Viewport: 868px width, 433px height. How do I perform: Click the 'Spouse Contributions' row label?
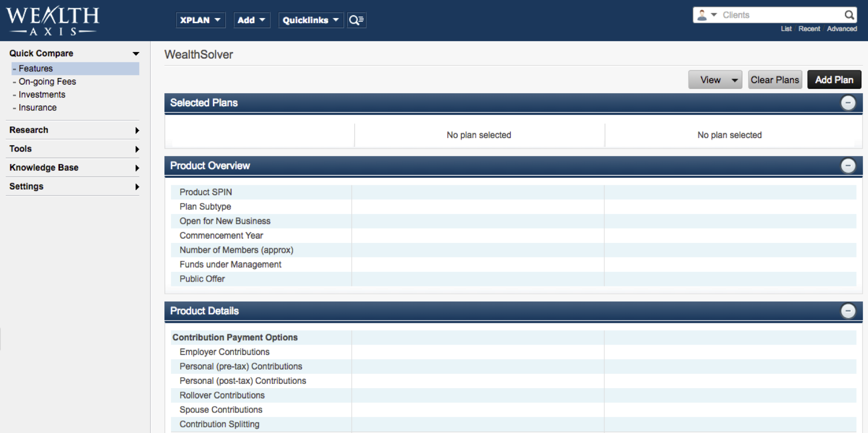[x=221, y=410]
